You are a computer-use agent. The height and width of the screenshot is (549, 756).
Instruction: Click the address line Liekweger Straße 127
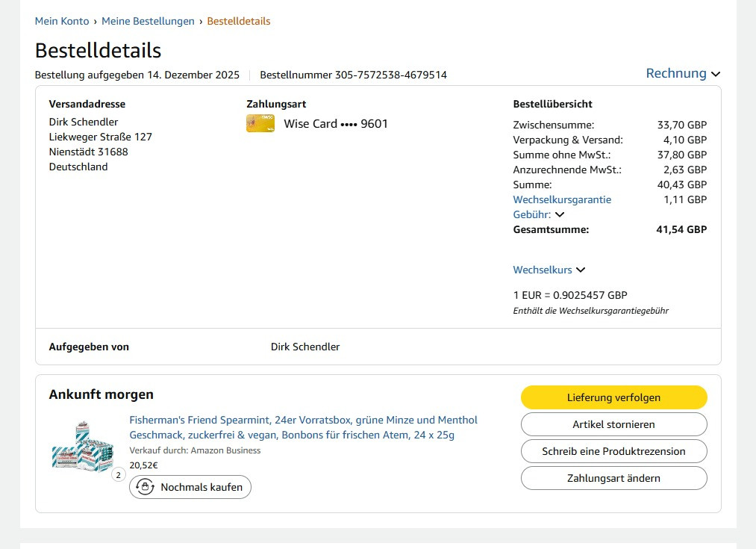[x=100, y=137]
